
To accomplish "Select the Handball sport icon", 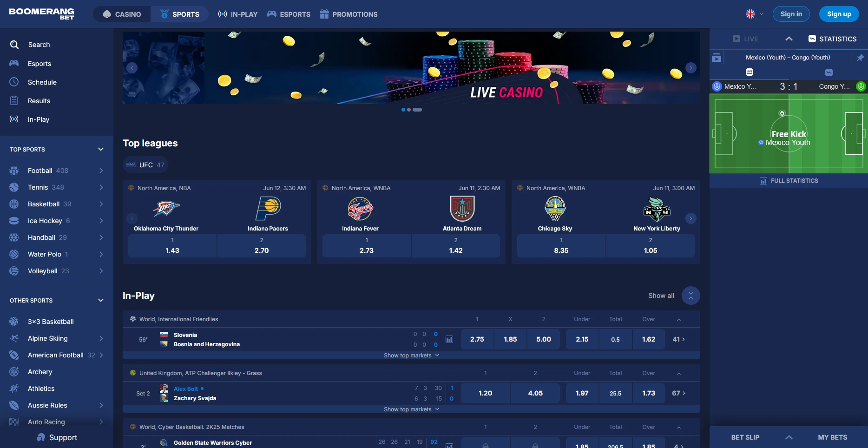I will [x=14, y=237].
